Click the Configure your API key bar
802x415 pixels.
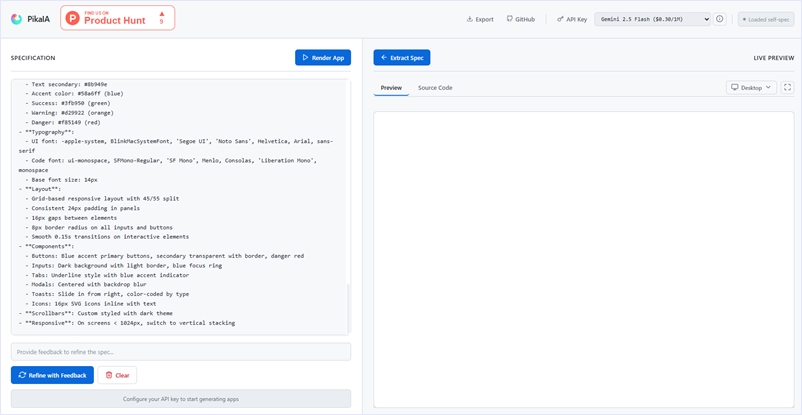tap(181, 399)
